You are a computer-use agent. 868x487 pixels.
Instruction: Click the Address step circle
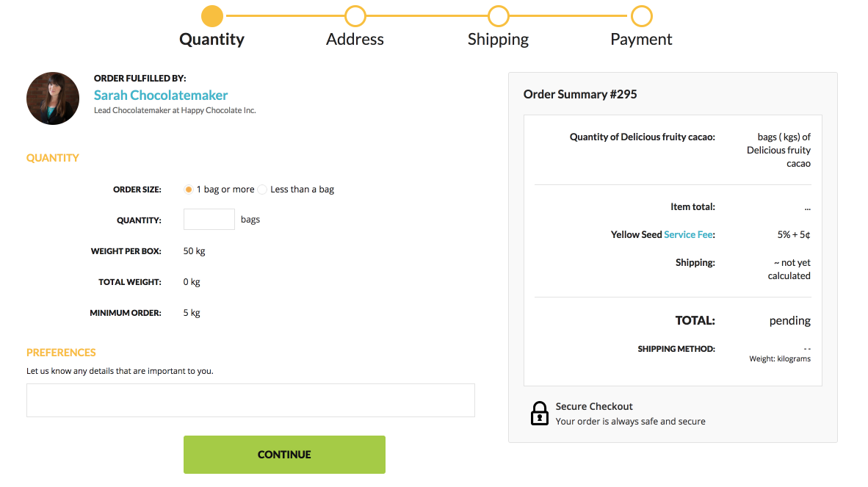point(355,15)
